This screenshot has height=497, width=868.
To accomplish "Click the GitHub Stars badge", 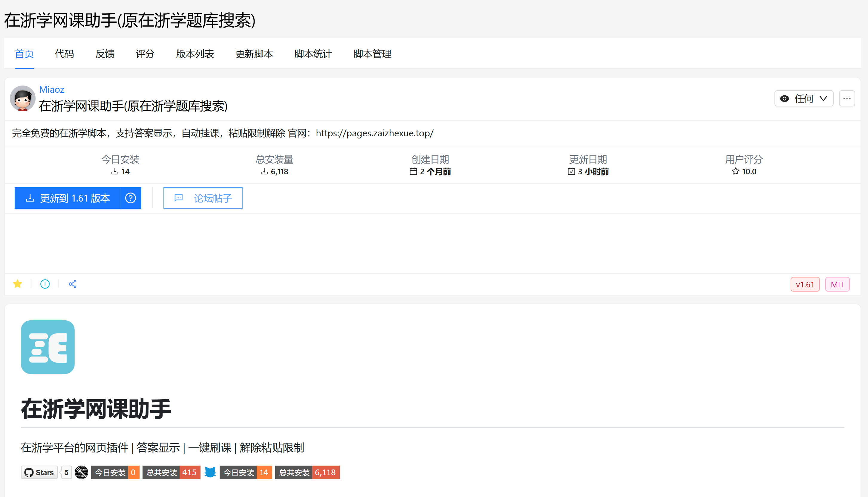I will click(39, 472).
